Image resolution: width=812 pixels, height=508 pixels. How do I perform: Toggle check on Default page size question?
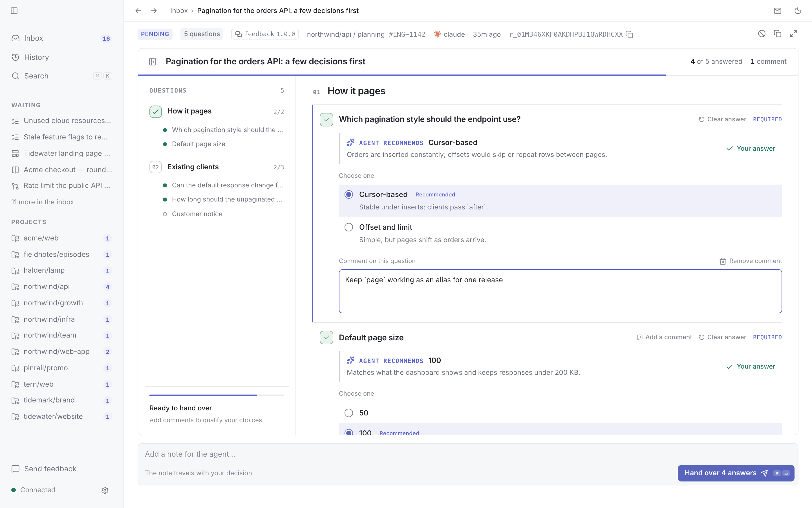(326, 338)
